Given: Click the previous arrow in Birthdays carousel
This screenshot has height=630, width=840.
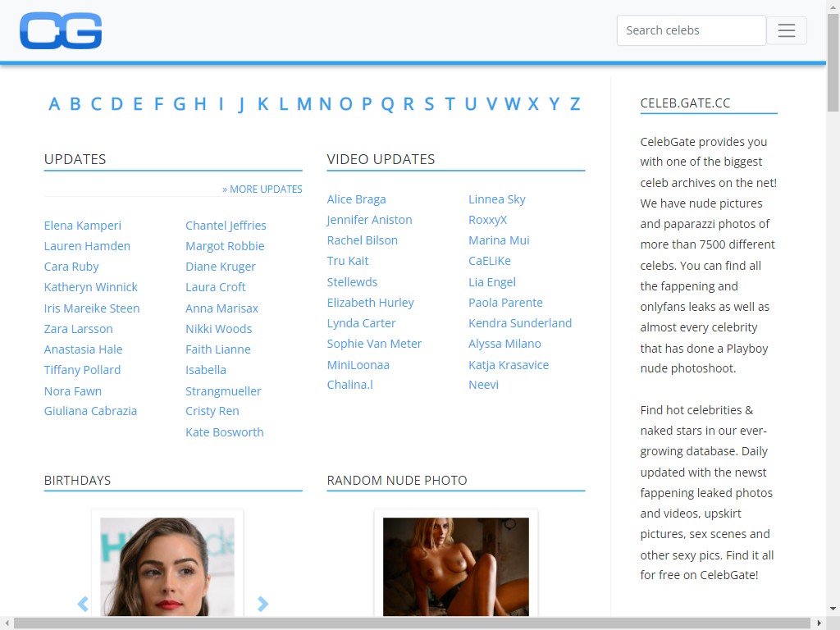Looking at the screenshot, I should click(83, 605).
